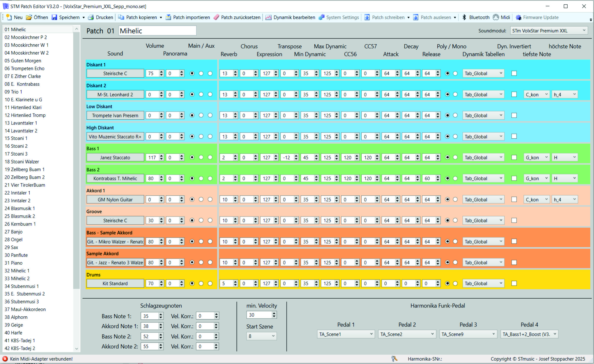Toggle Groove Dyn. Invertiert checkbox
The width and height of the screenshot is (594, 364).
[x=514, y=220]
